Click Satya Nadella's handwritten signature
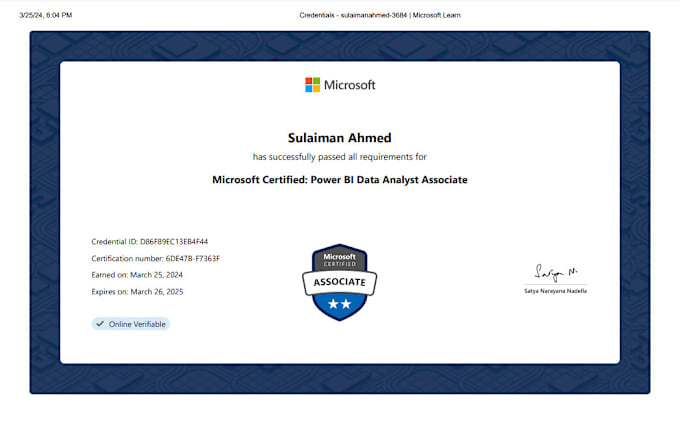This screenshot has height=425, width=680. pos(556,273)
